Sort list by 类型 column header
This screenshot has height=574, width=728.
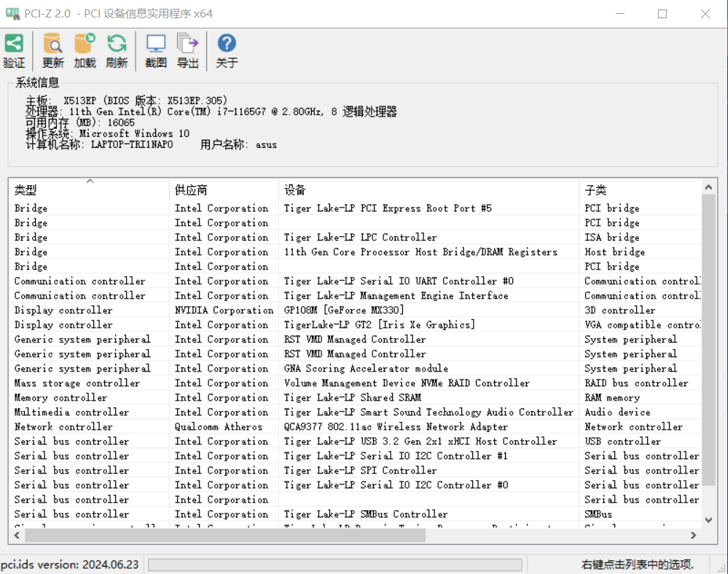pos(88,189)
